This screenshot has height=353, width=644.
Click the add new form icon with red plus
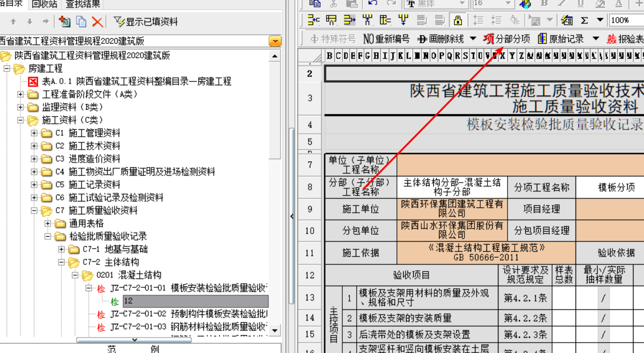pos(65,22)
